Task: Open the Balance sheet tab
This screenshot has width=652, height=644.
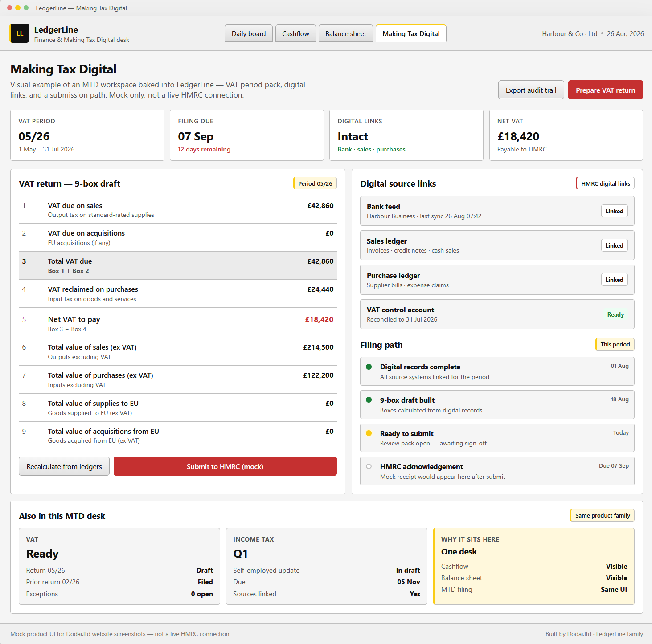Action: click(x=346, y=33)
